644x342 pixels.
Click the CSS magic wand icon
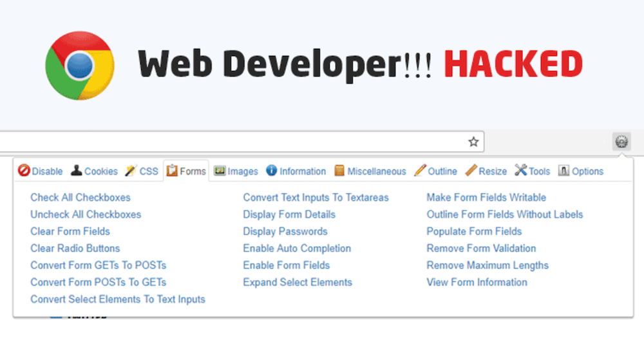click(x=131, y=171)
